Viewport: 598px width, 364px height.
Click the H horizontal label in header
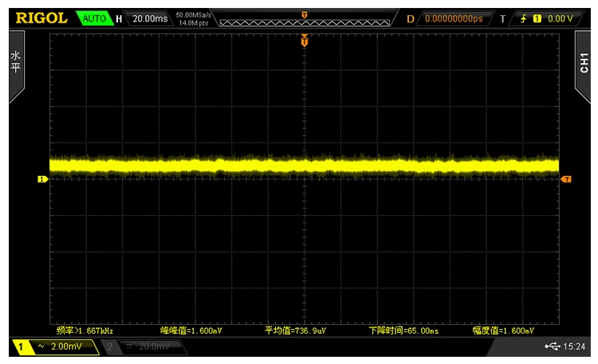(x=119, y=18)
